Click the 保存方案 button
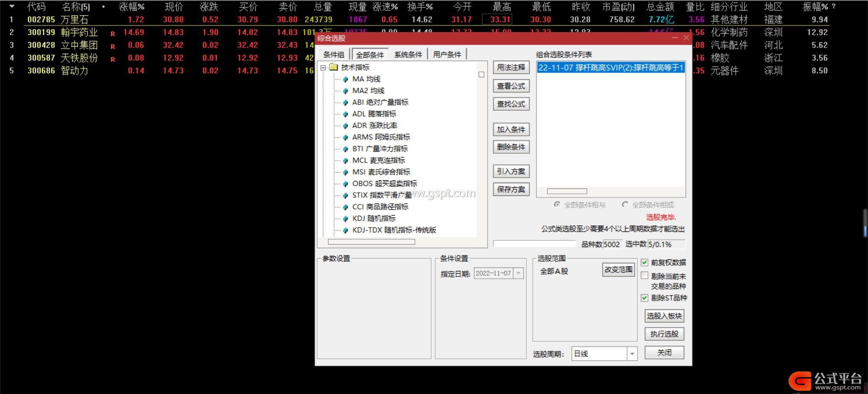The image size is (868, 394). [511, 190]
